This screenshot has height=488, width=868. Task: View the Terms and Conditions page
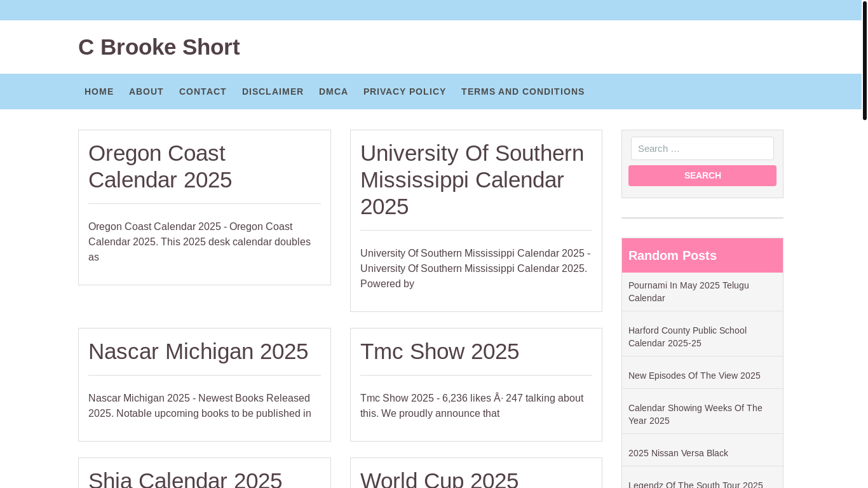point(523,91)
